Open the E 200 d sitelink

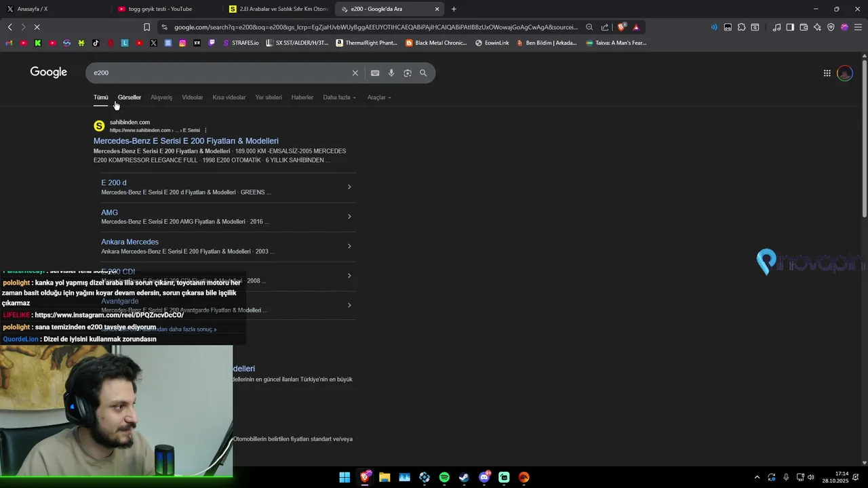[114, 183]
